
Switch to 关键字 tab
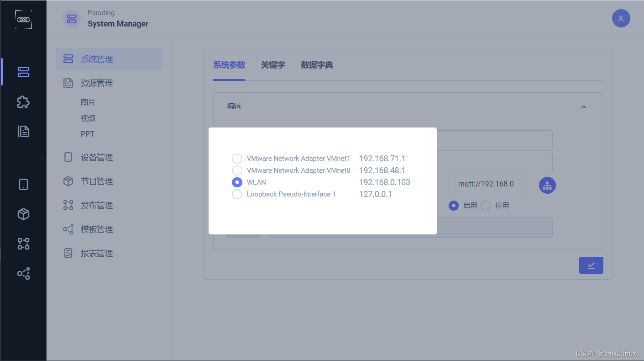pos(273,65)
